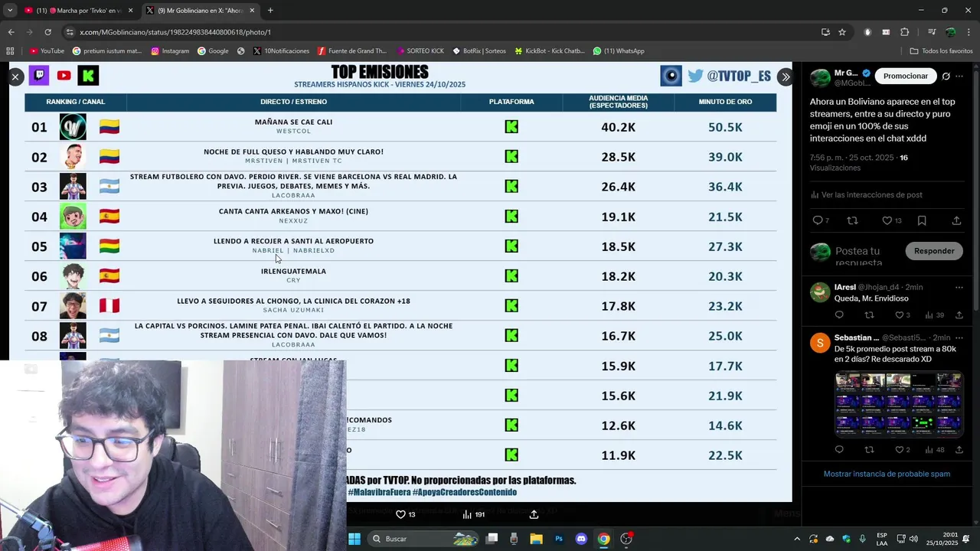Select the Pretium iustum mat... bookmark
This screenshot has width=980, height=551.
pyautogui.click(x=107, y=51)
